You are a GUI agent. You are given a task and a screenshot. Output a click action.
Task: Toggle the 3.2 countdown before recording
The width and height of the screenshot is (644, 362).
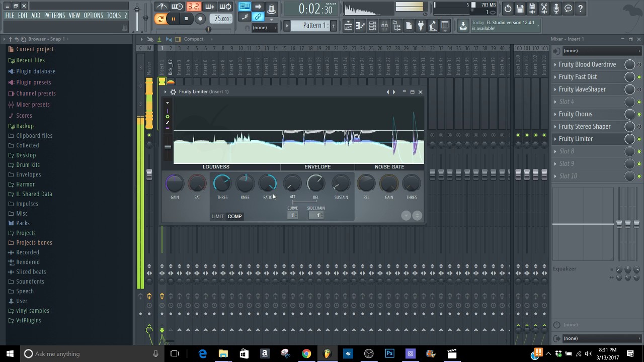193,7
